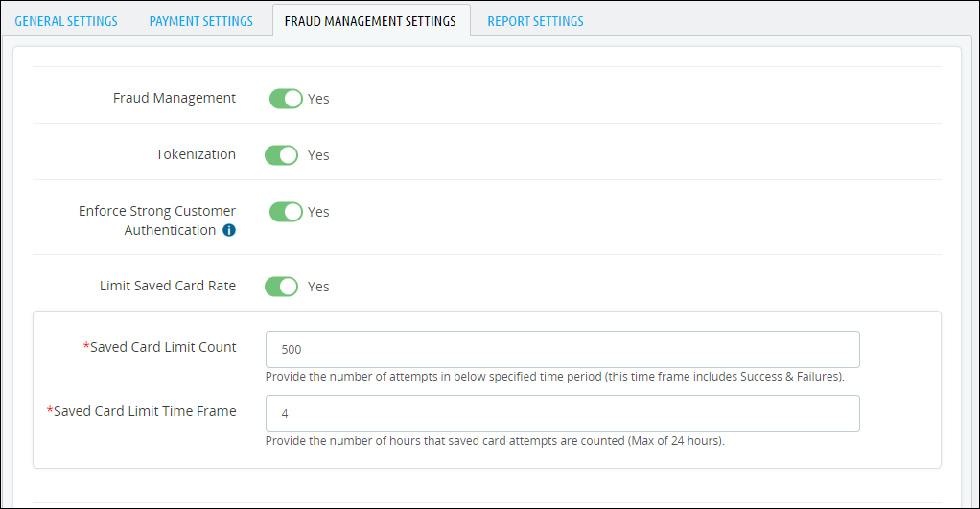Click the Yes text next to Tokenization
This screenshot has height=509, width=980.
[318, 155]
